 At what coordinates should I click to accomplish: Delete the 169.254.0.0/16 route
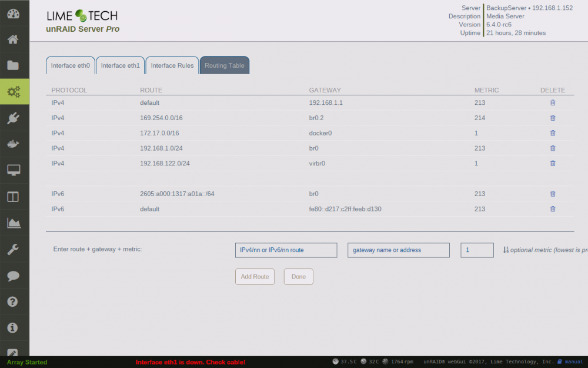(553, 118)
